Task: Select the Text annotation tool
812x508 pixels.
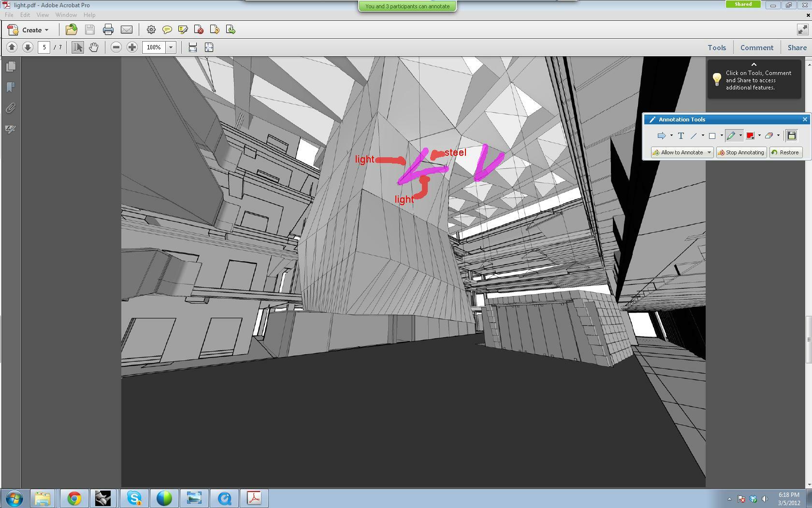Action: pyautogui.click(x=681, y=136)
